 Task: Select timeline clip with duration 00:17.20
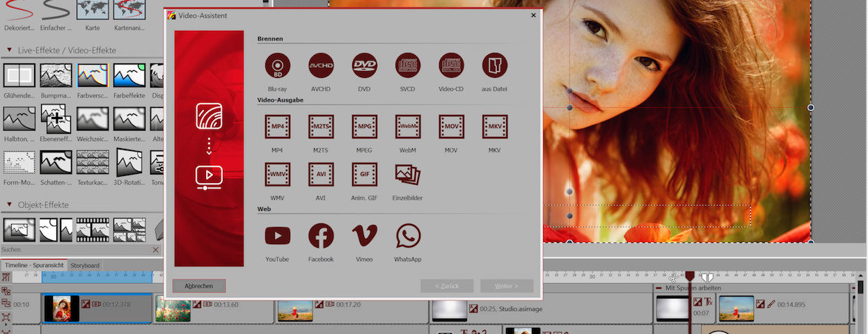click(x=352, y=308)
